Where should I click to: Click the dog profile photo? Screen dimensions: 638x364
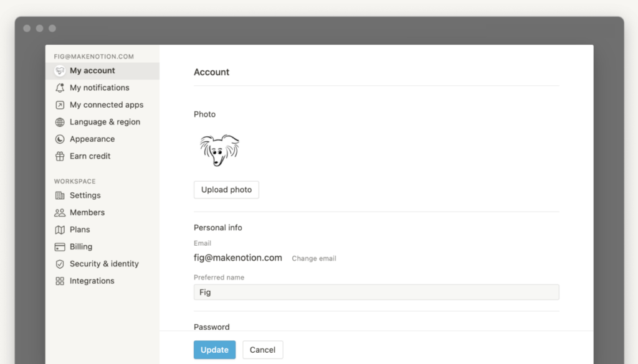(x=219, y=150)
